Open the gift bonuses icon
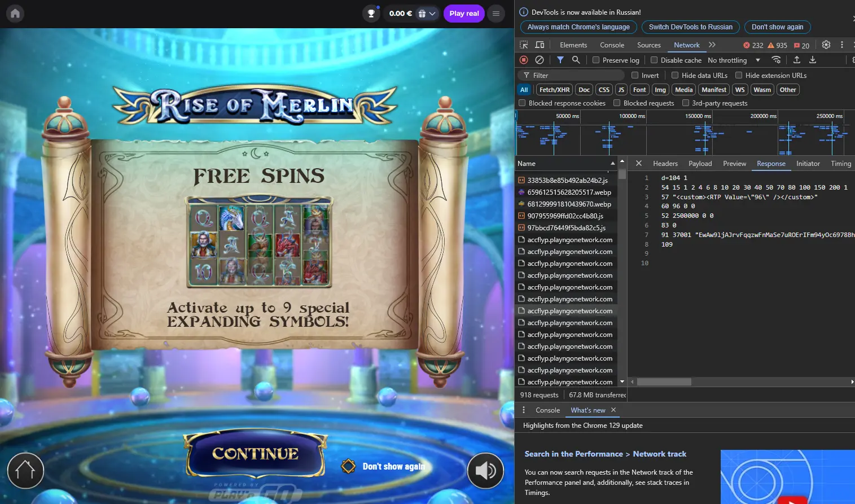 [x=422, y=14]
